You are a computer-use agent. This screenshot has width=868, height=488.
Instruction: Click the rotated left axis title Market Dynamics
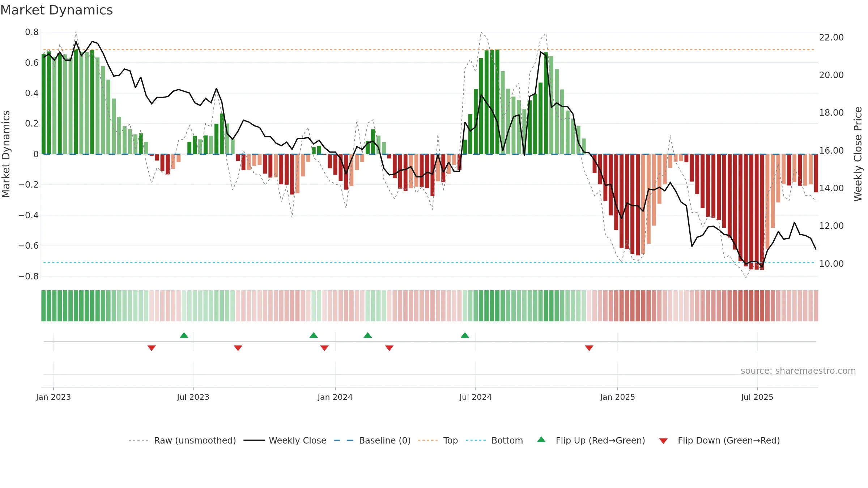click(6, 154)
